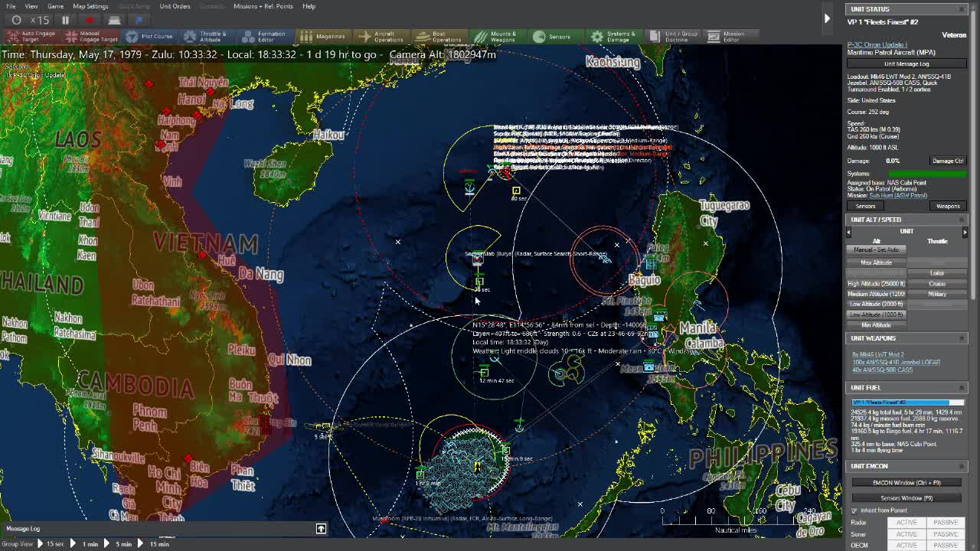This screenshot has width=980, height=551.
Task: Collapse the Unit Fuel panel
Action: tap(962, 388)
